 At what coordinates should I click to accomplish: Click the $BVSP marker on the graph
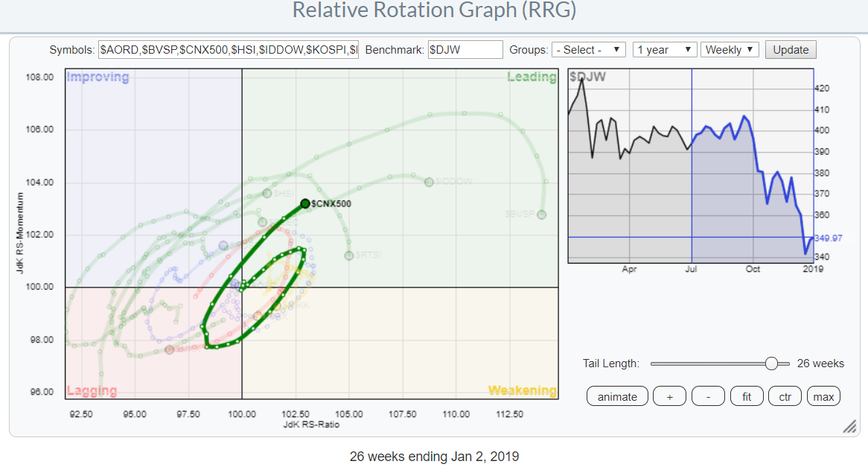542,215
